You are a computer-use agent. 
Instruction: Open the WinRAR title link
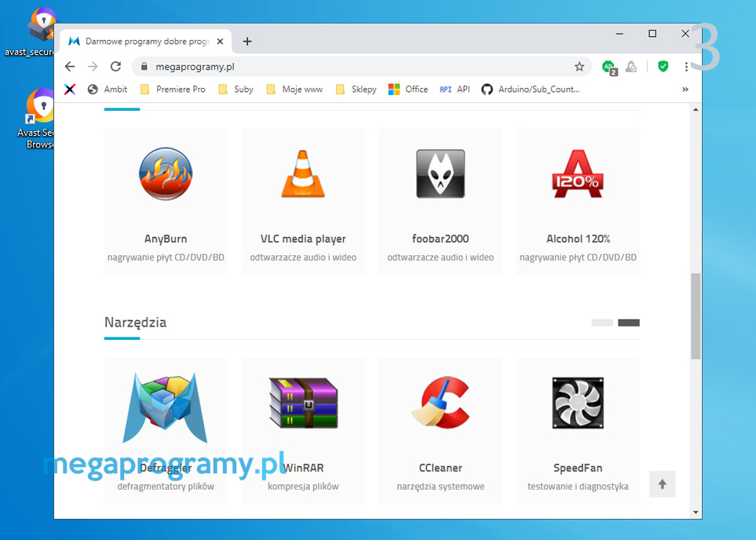[303, 468]
